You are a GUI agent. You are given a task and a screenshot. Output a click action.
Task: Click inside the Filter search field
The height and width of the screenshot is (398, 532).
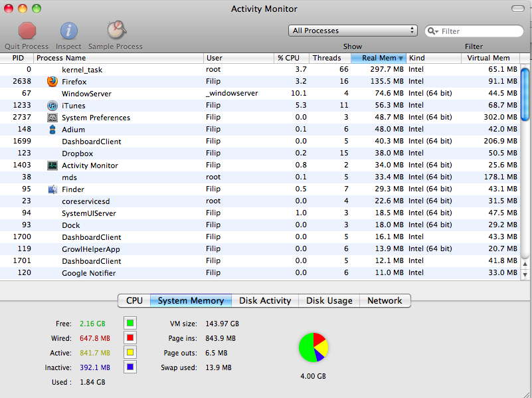tap(474, 31)
